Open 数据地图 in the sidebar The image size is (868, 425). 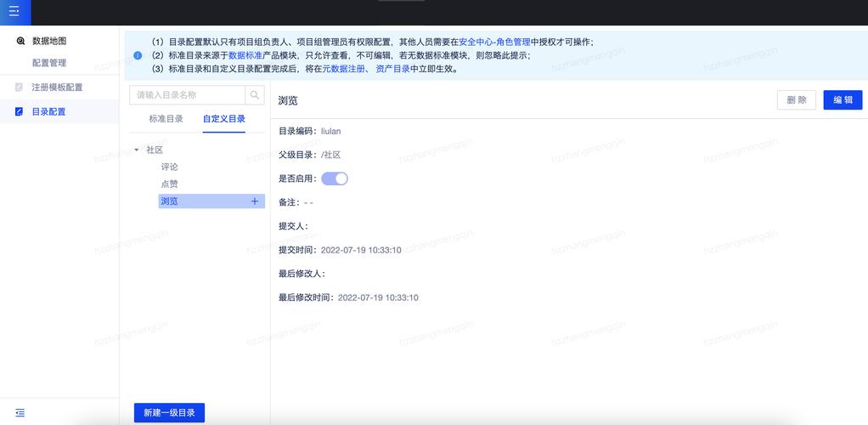tap(49, 41)
